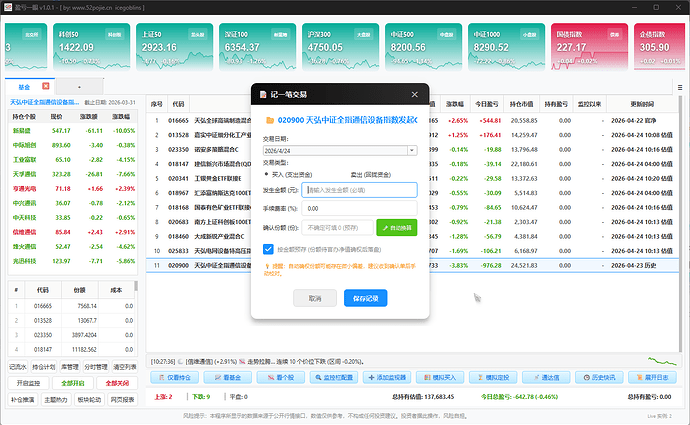Click the 添加监视器 plus button
This screenshot has width=690, height=425.
tap(387, 377)
